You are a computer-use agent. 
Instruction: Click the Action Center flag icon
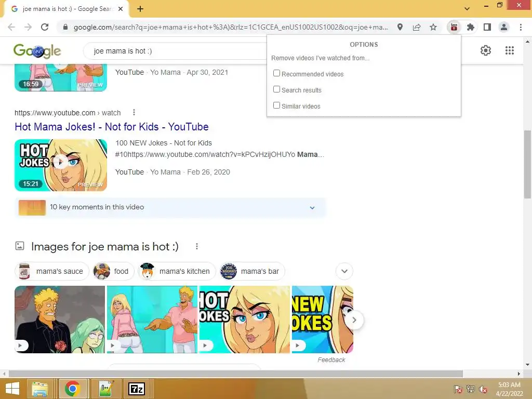(458, 389)
